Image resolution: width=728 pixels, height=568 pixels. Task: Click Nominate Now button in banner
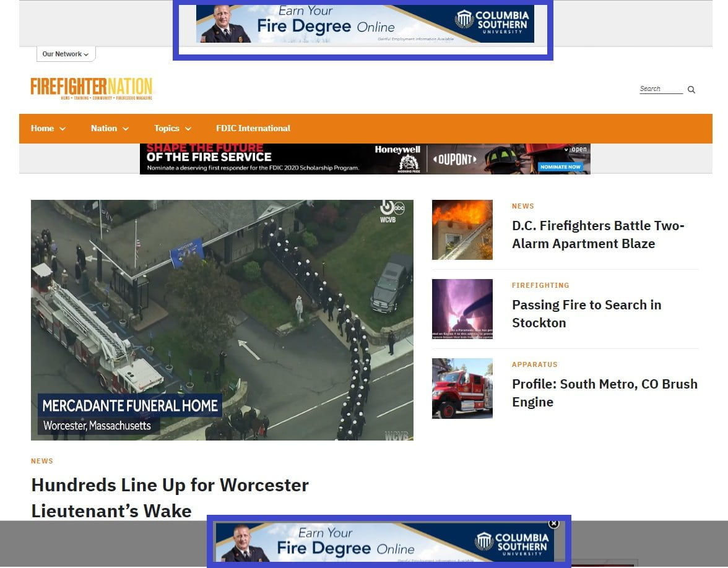560,166
